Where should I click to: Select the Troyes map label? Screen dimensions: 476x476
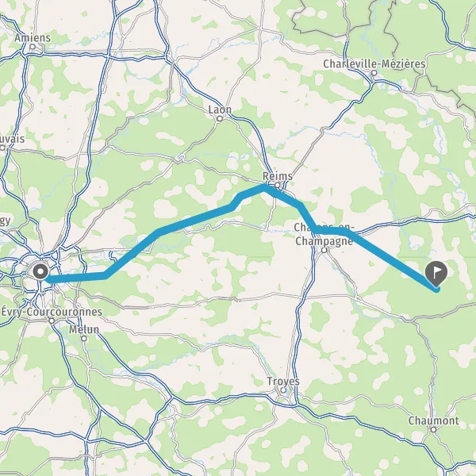tap(283, 382)
